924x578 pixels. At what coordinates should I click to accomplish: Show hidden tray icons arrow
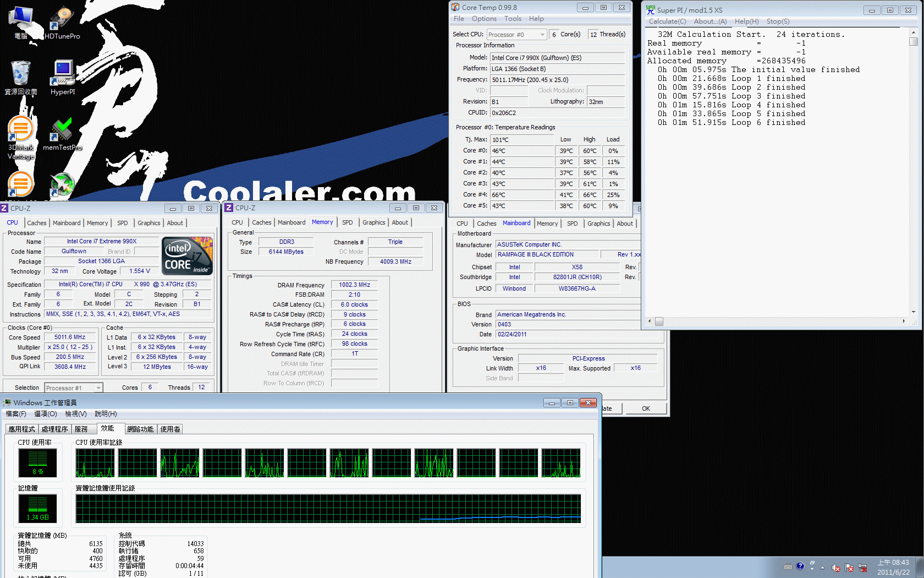click(823, 568)
